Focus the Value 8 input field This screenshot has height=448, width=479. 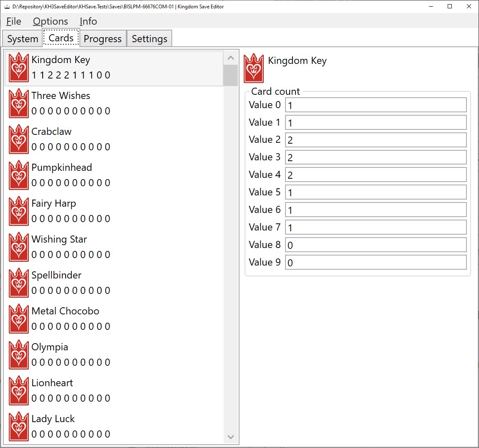376,245
